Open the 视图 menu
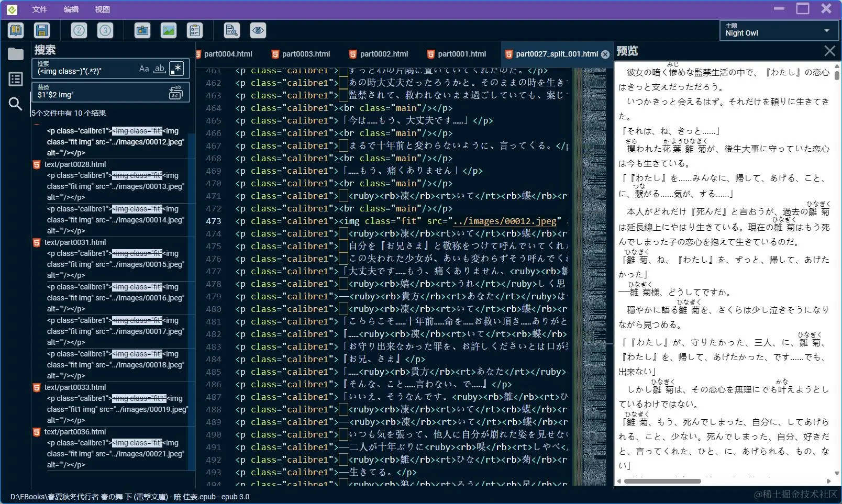This screenshot has width=842, height=504. (x=102, y=9)
